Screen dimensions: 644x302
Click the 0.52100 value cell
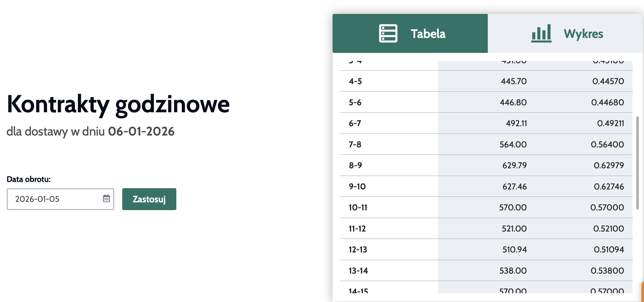608,229
